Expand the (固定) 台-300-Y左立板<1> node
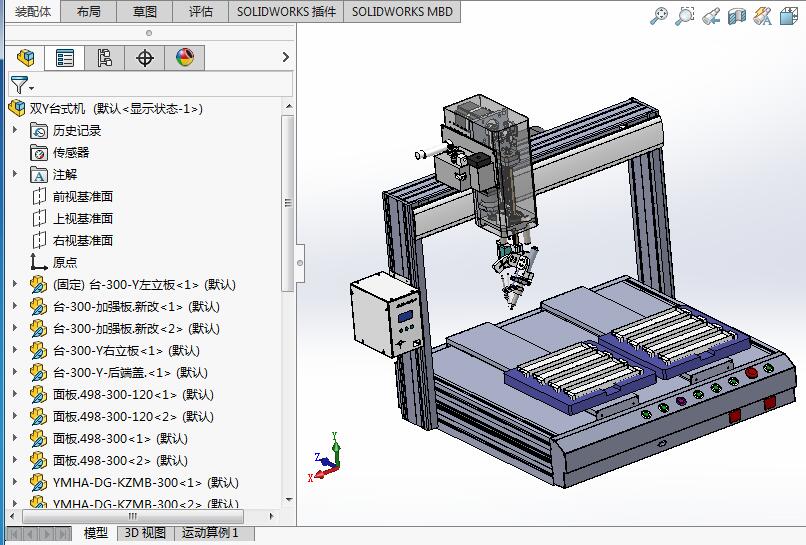806x545 pixels. [x=15, y=284]
